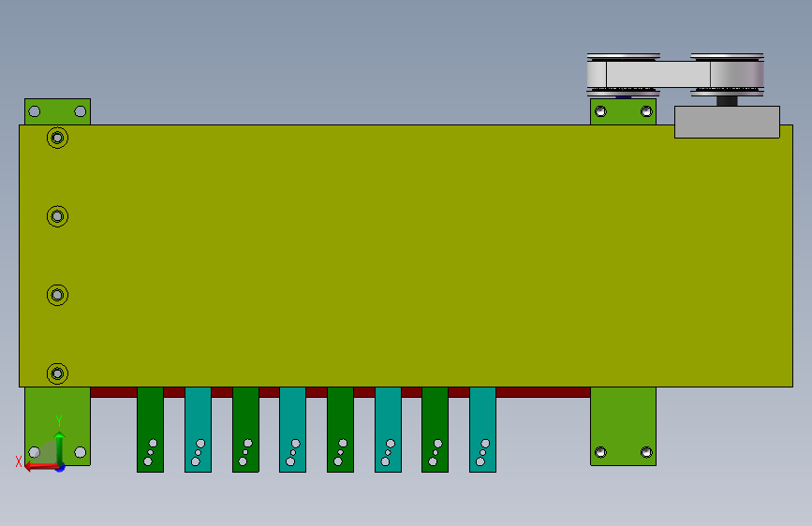Select the gray rectangular motor block
The height and width of the screenshot is (526, 812).
click(x=727, y=123)
